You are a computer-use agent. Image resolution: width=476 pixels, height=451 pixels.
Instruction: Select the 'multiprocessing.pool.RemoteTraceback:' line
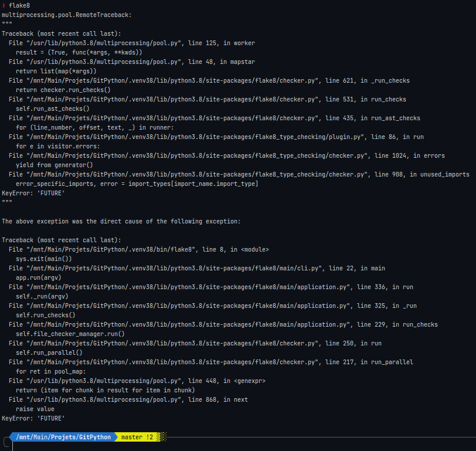[x=67, y=15]
